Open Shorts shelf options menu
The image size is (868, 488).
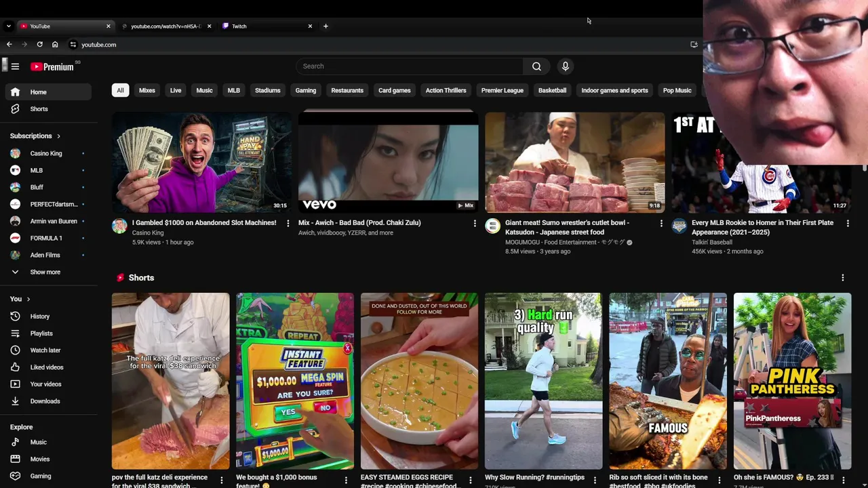pyautogui.click(x=843, y=278)
